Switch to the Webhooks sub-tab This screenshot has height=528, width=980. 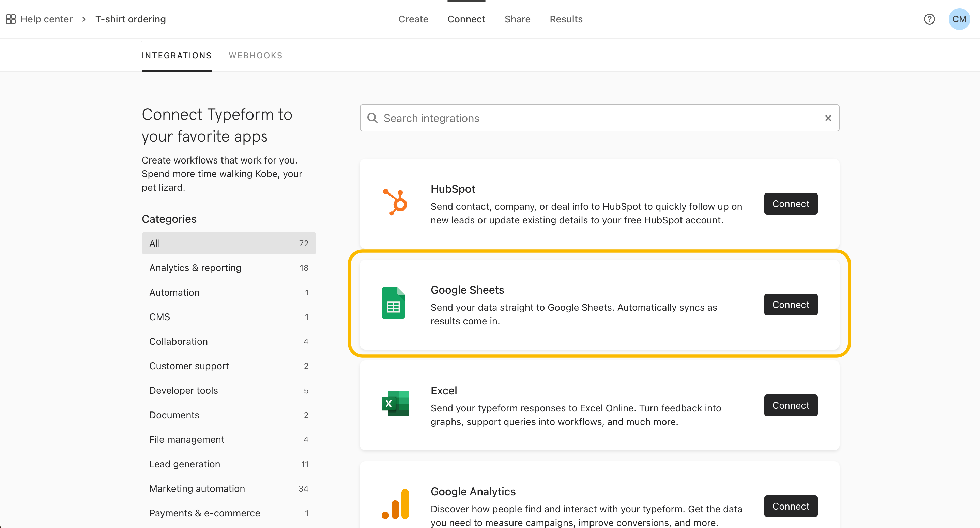[256, 56]
